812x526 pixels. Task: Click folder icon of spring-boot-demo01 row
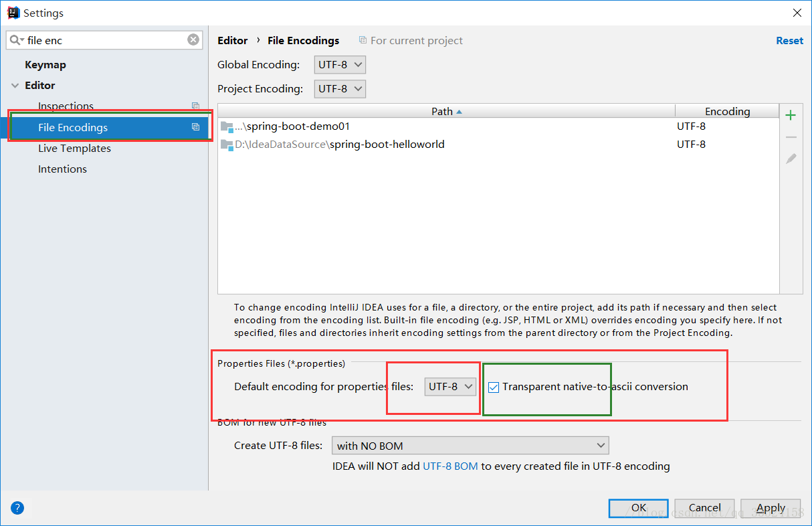[x=227, y=126]
